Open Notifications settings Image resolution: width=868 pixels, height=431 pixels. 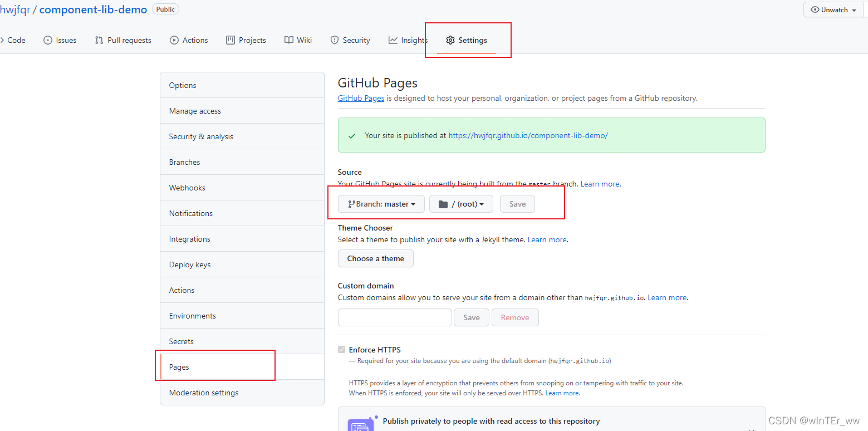click(x=242, y=213)
